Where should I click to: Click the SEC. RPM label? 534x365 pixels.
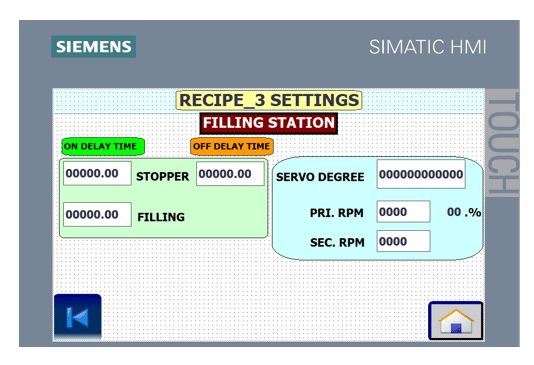coord(337,242)
